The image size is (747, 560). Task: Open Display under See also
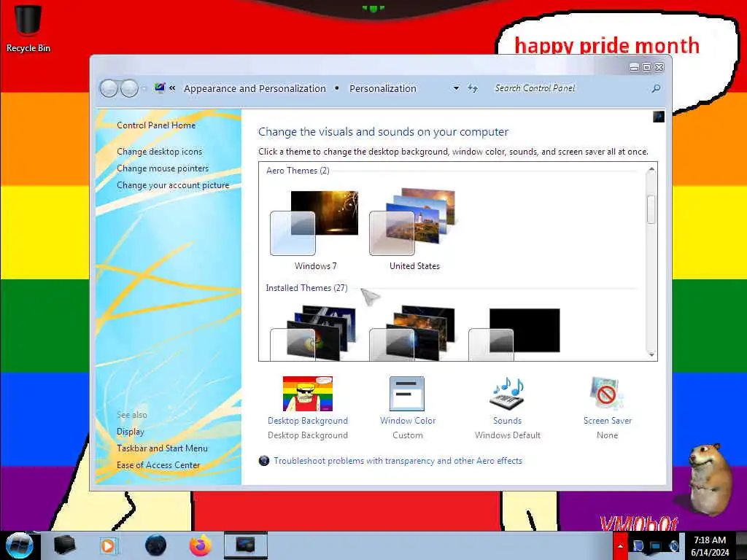click(130, 432)
